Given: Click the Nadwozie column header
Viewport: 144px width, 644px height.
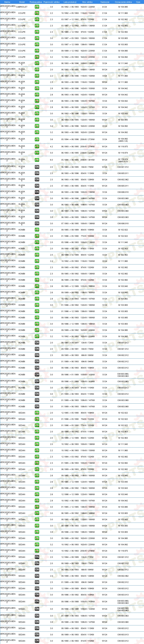Looking at the screenshot, I should [105, 2].
